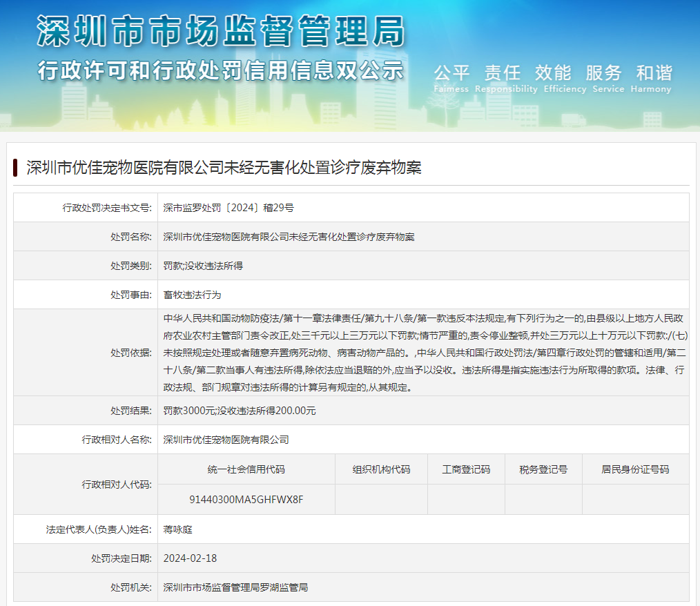
Task: Click the 行政相对人名称 label
Action: (x=117, y=440)
